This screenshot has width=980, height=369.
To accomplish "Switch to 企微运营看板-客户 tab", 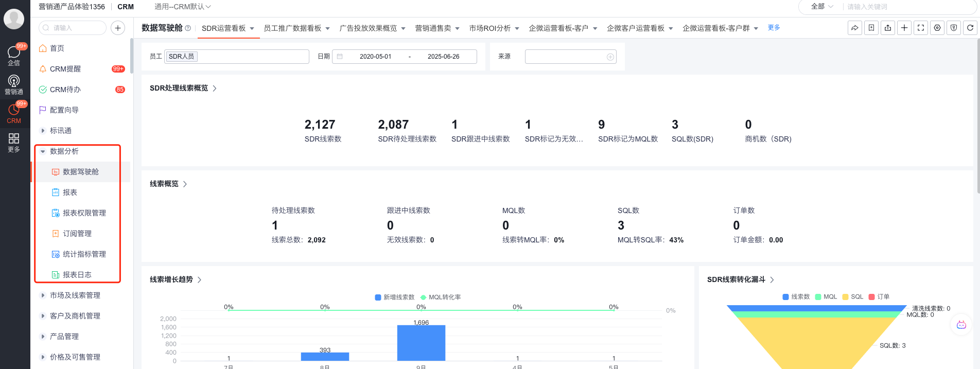I will (x=558, y=28).
